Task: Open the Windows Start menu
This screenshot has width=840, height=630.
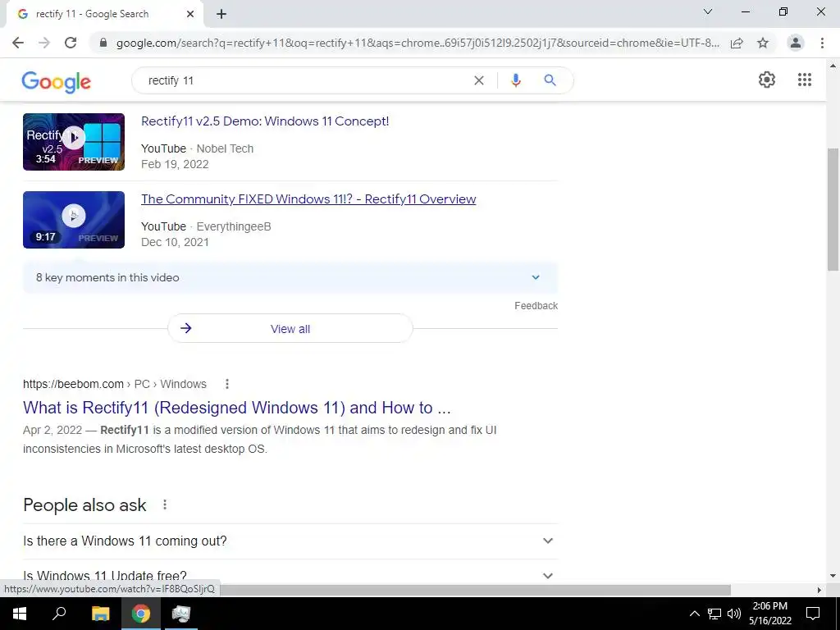Action: 20,614
